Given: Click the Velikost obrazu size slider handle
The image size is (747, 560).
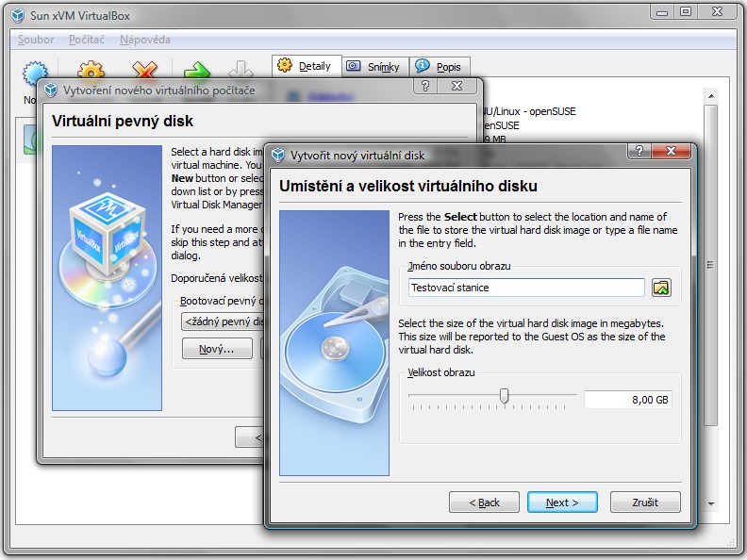Looking at the screenshot, I should coord(504,395).
